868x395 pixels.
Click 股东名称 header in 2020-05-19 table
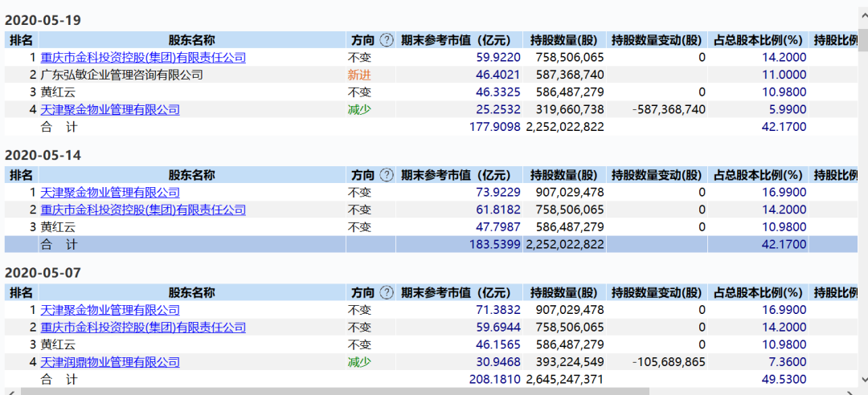coord(192,40)
